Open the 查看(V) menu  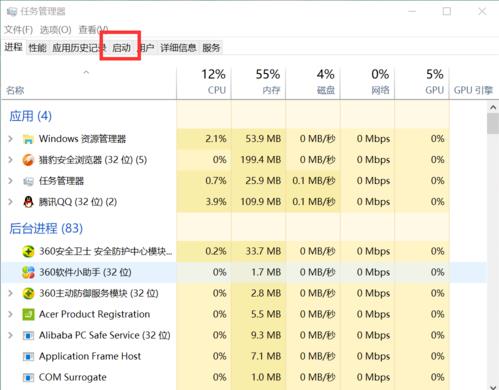pyautogui.click(x=93, y=30)
